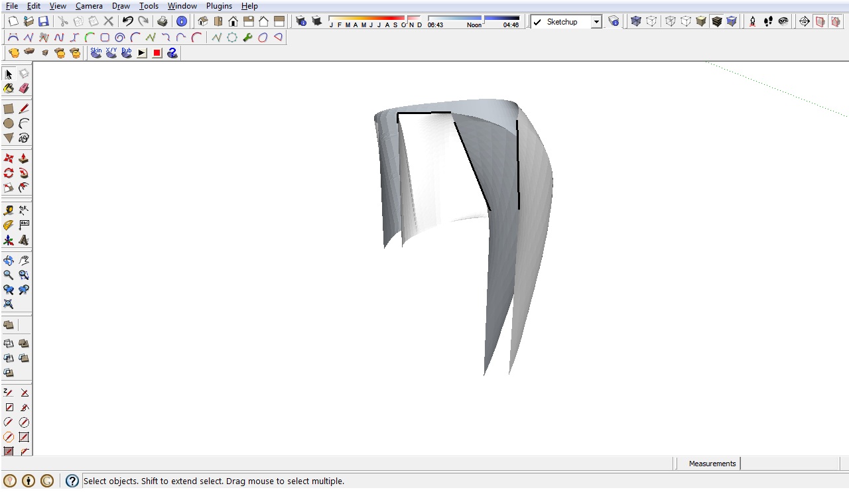Choose the Circle tool
The image size is (849, 504).
[9, 123]
